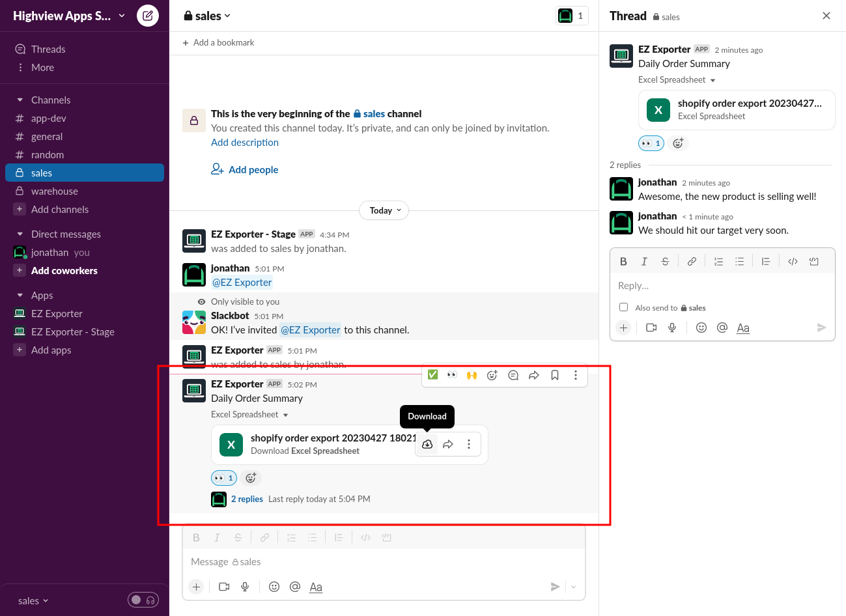
Task: Insert ordered list in thread reply
Action: (x=718, y=261)
